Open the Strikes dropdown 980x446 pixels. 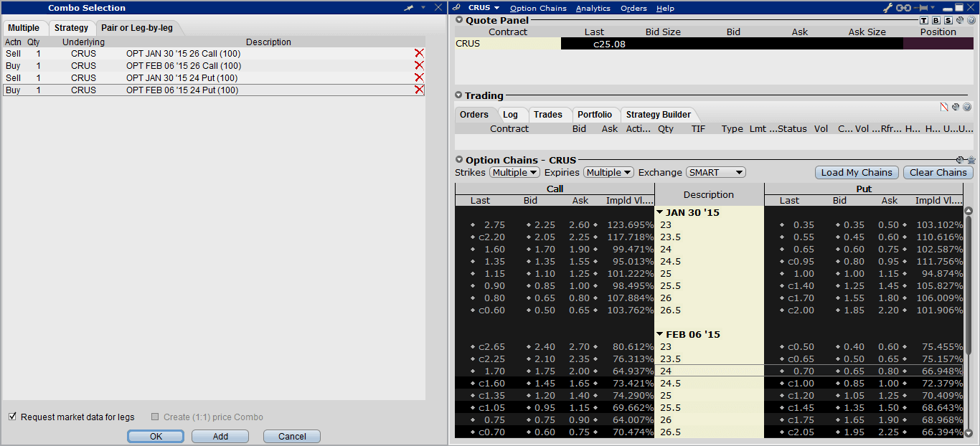pyautogui.click(x=514, y=172)
